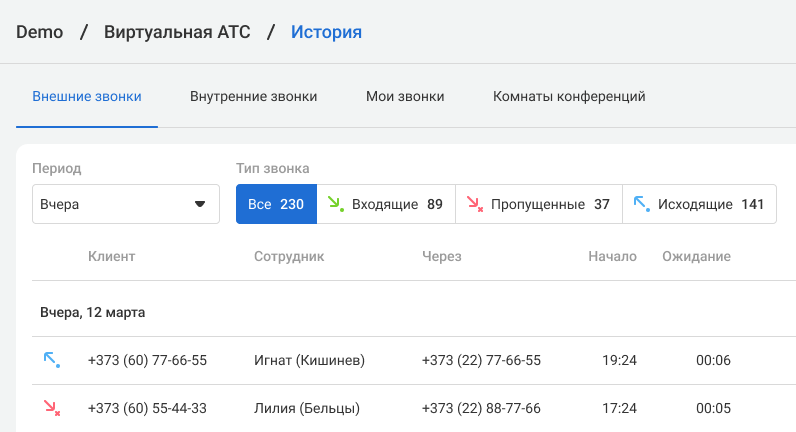
Task: Sort by Начало column header
Action: [x=612, y=257]
